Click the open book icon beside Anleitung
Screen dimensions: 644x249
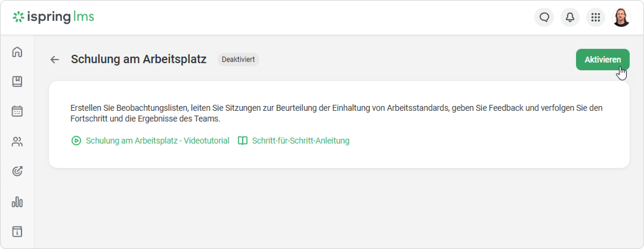point(243,141)
